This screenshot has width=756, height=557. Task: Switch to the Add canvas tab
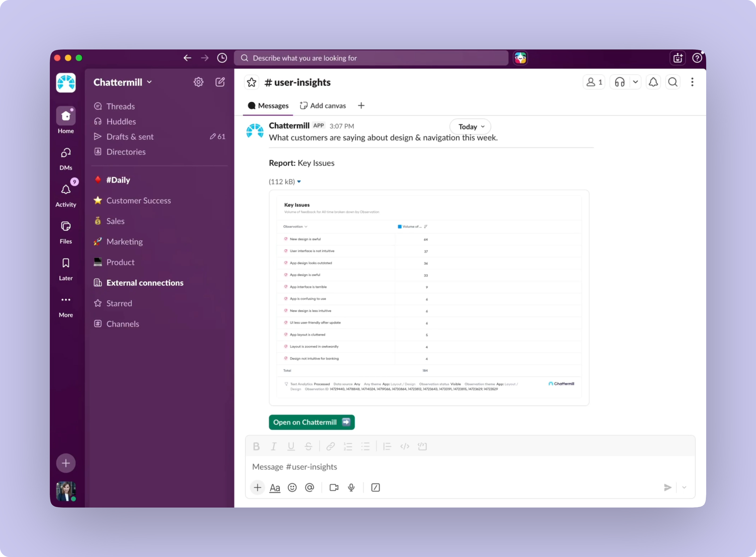click(323, 106)
